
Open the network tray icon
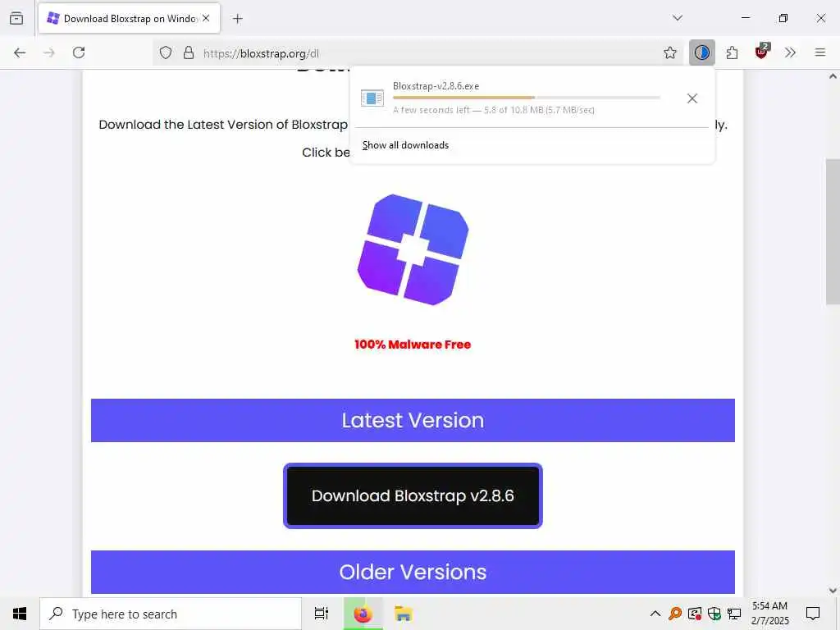click(734, 614)
